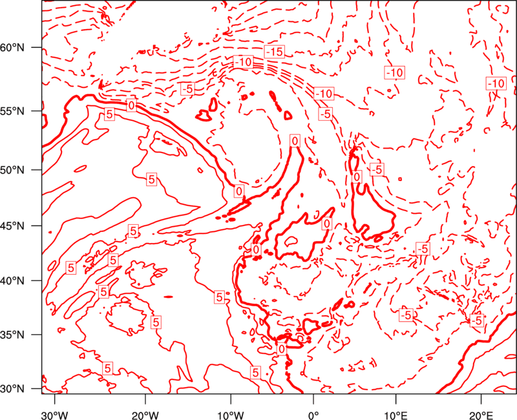
Task: Select the 55°N latitude axis label
Action: (12, 111)
